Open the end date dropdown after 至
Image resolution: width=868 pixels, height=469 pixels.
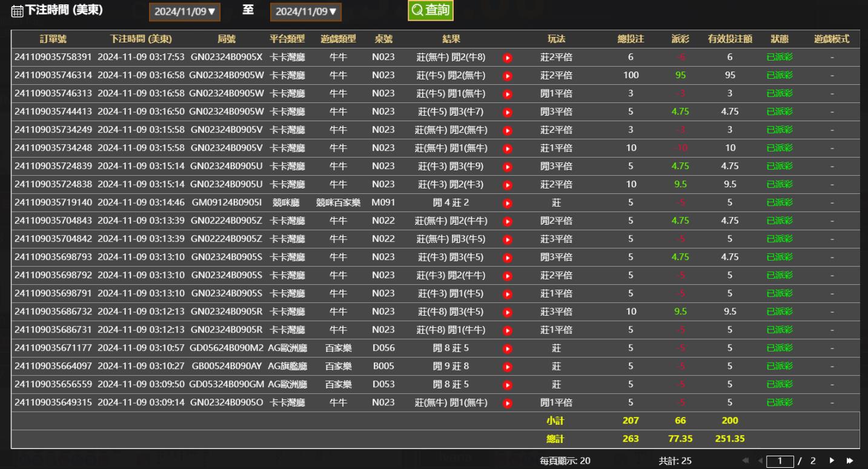pyautogui.click(x=305, y=12)
